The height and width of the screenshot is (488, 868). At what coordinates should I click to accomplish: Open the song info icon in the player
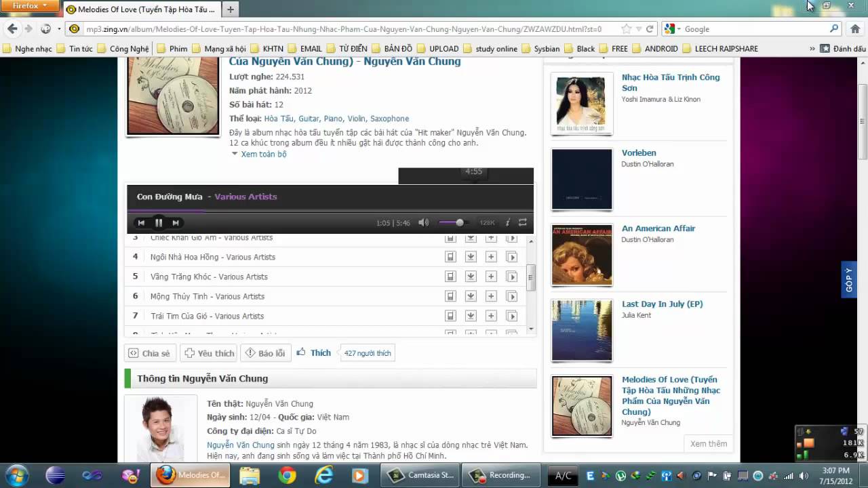tap(508, 222)
